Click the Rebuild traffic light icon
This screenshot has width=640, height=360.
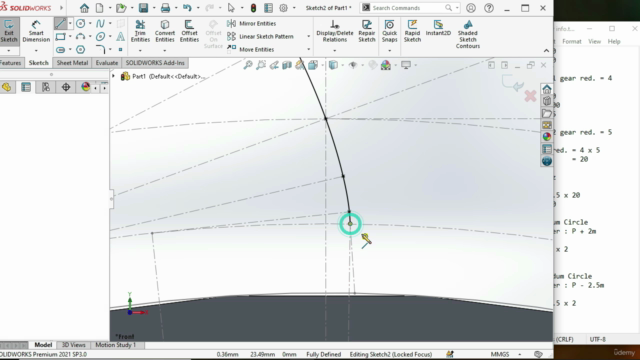253,8
